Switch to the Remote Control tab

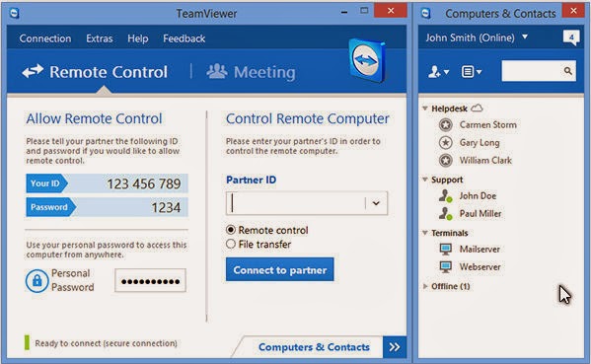[95, 72]
